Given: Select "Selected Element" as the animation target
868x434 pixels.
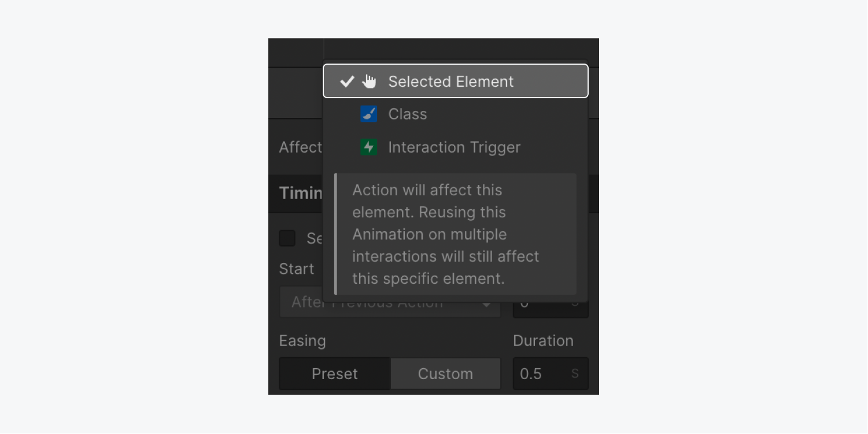Looking at the screenshot, I should pyautogui.click(x=450, y=81).
